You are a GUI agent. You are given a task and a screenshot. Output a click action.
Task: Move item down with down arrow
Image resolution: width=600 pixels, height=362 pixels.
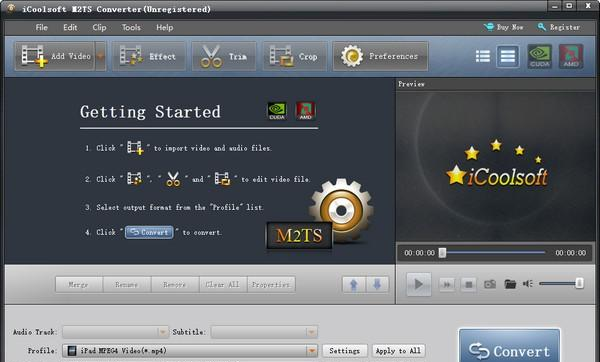click(377, 285)
